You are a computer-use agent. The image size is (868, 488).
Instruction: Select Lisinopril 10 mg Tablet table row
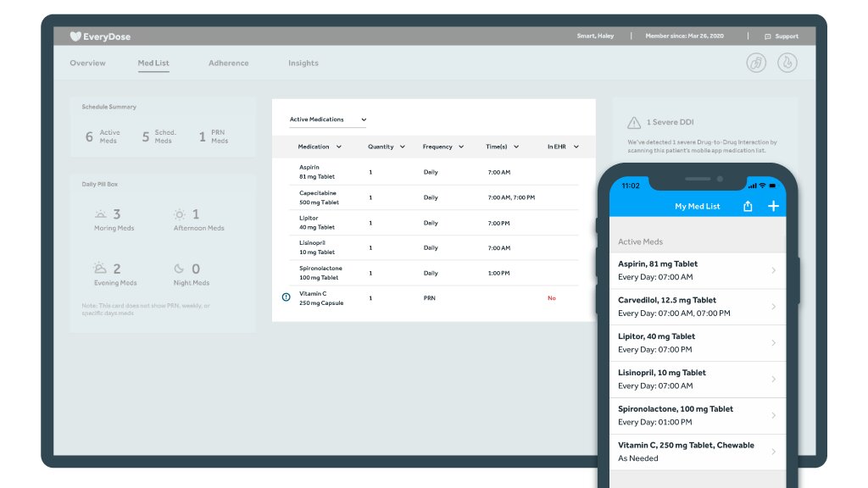click(x=434, y=247)
